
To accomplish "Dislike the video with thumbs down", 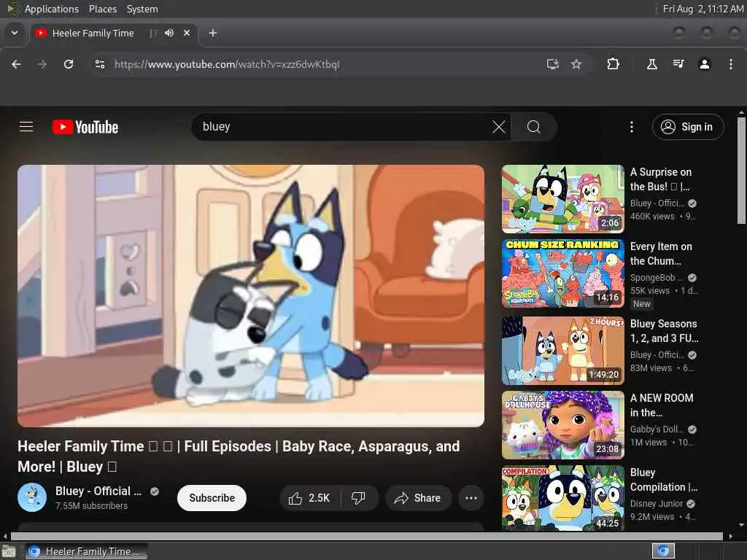I will coord(358,498).
